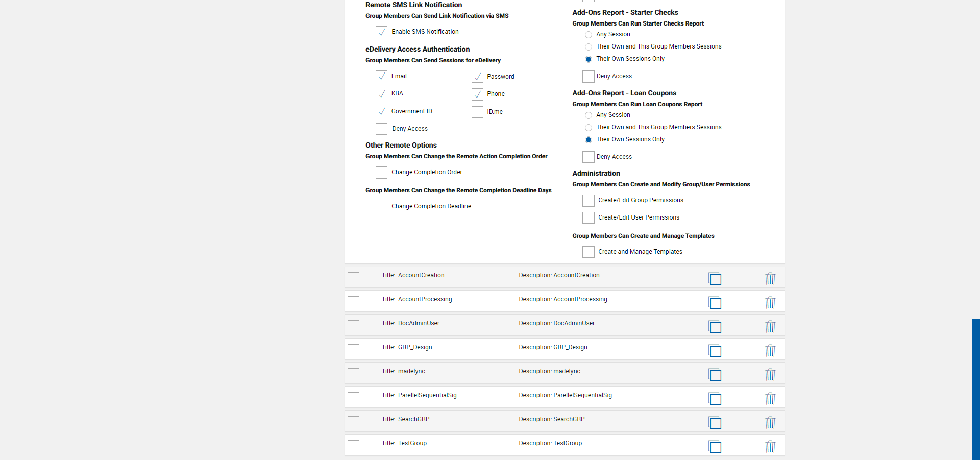This screenshot has width=980, height=460.
Task: Check Deny Access under eDelivery Access Authentication
Action: tap(381, 129)
